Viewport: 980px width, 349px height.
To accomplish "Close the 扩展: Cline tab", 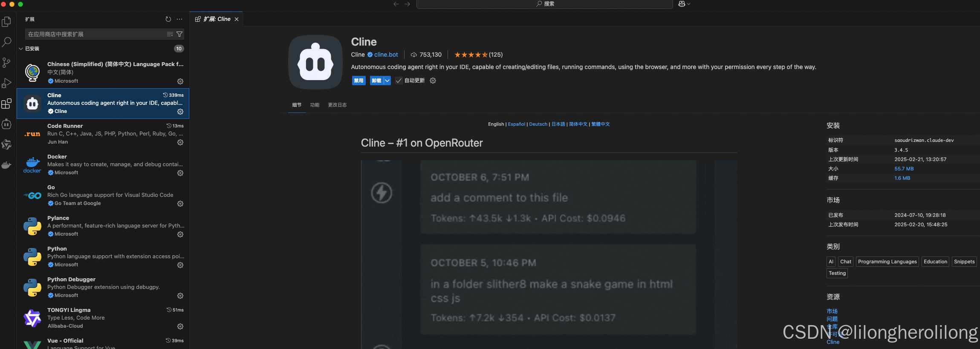I will (237, 19).
